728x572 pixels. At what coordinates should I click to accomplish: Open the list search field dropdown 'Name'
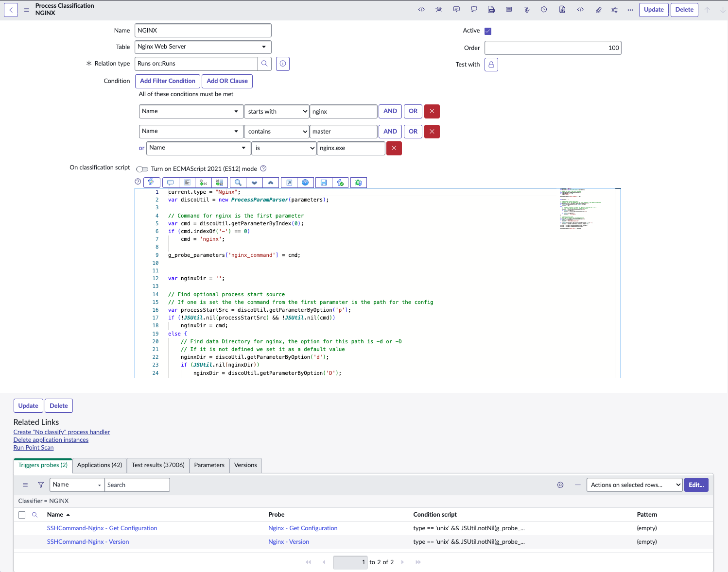click(x=77, y=485)
